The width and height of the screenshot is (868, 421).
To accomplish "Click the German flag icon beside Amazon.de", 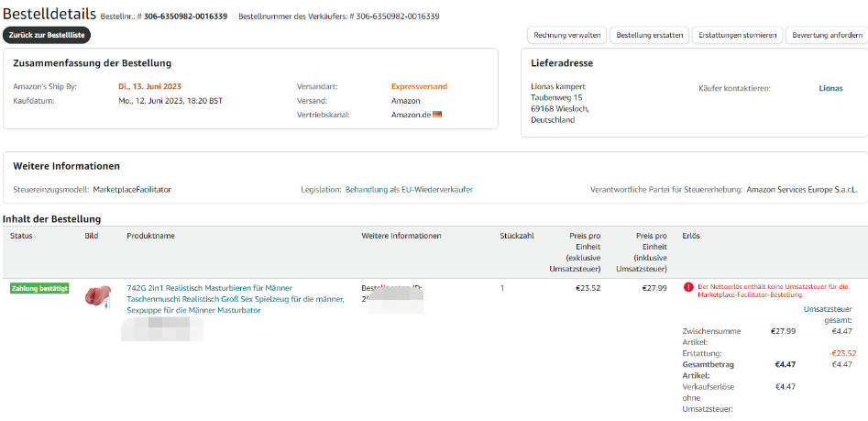I will (x=437, y=115).
